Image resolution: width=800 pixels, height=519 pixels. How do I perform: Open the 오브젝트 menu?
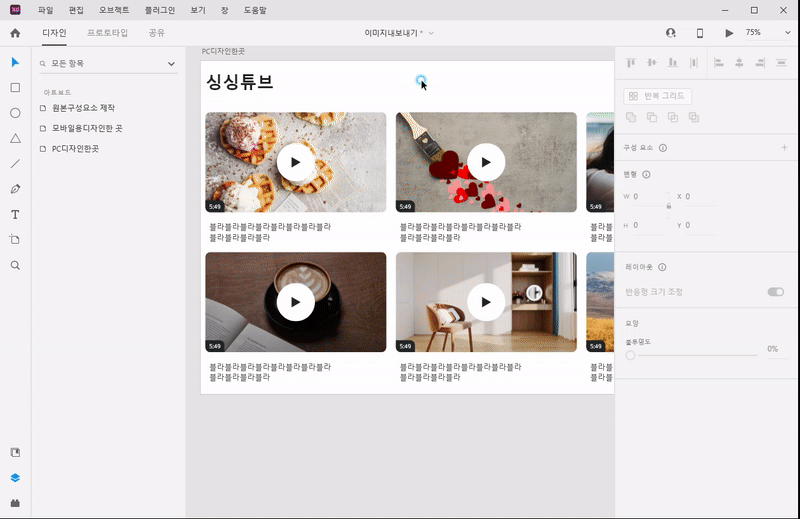[114, 10]
